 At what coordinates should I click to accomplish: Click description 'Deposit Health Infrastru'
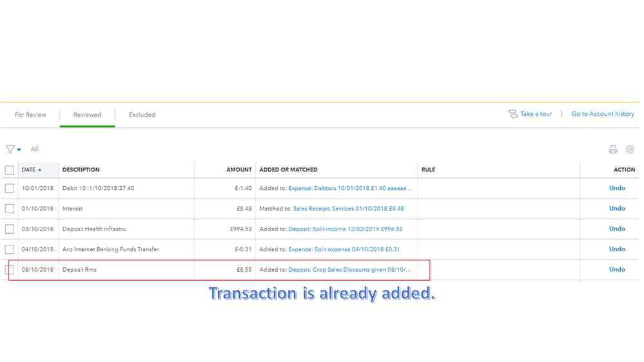94,229
